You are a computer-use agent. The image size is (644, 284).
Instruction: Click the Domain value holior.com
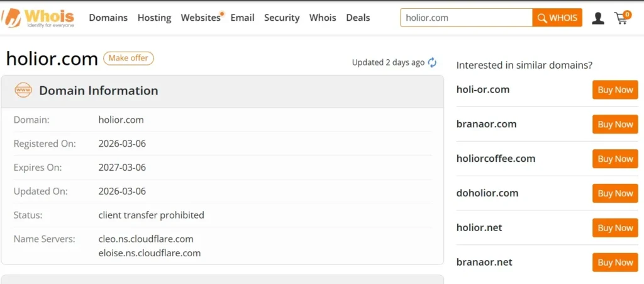(121, 120)
